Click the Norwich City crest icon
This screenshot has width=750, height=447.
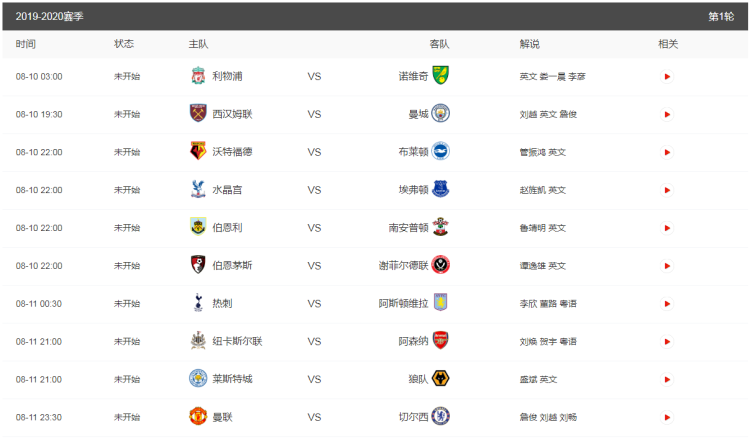(x=440, y=76)
